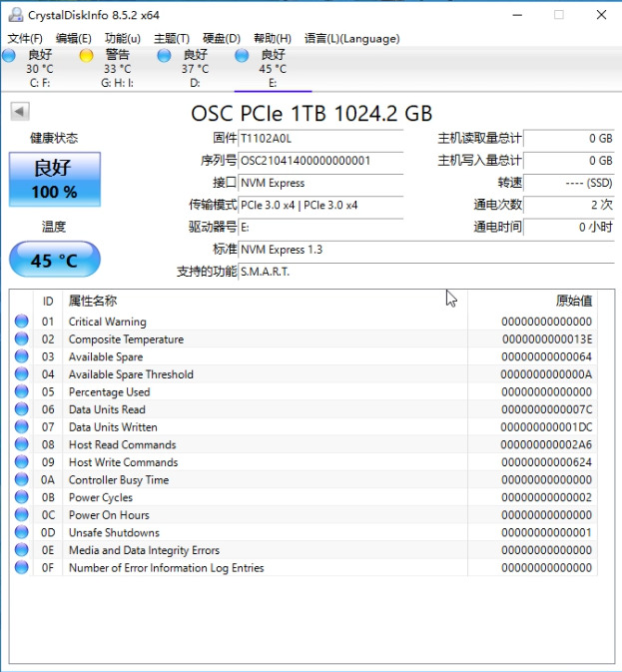Click status orb of Power Cycles row
This screenshot has height=672, width=622.
tap(21, 496)
